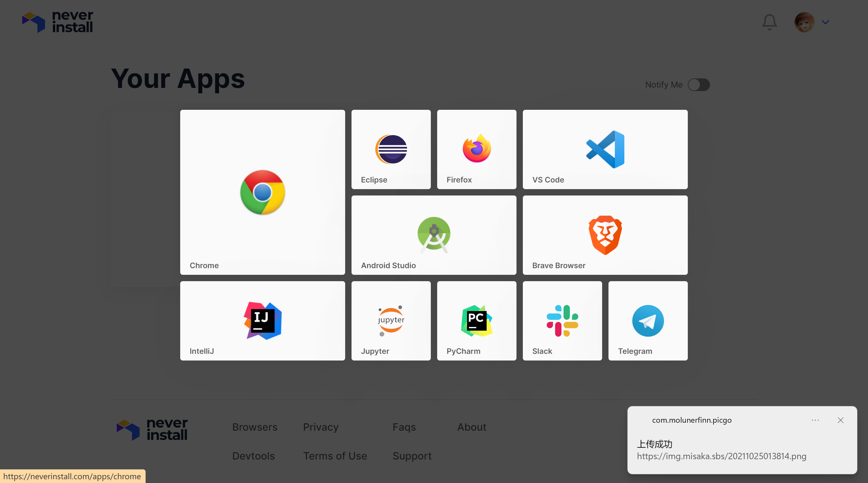Launch Slack from the app grid
868x483 pixels.
[x=562, y=321]
